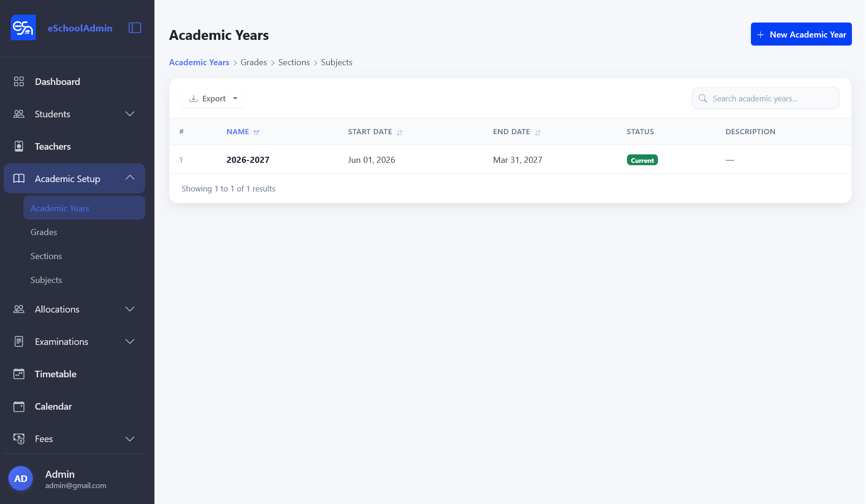Image resolution: width=866 pixels, height=504 pixels.
Task: Toggle the sidebar collapse icon
Action: coord(135,28)
